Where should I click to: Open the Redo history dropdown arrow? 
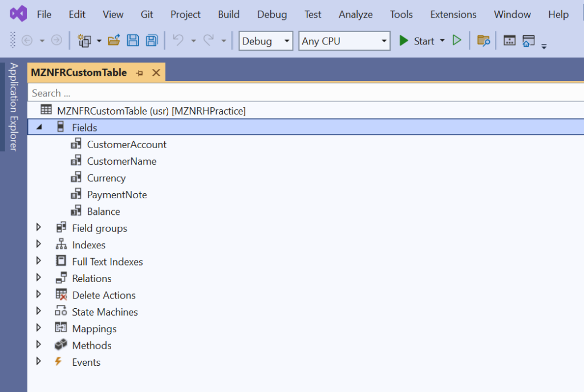coord(224,41)
